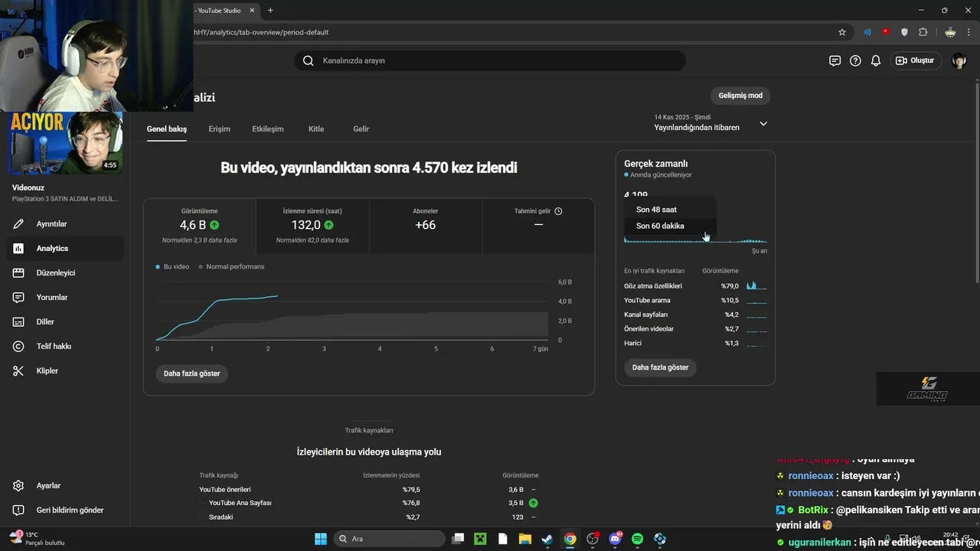This screenshot has width=980, height=551.
Task: Switch to the Etkileşim tab
Action: pos(268,129)
